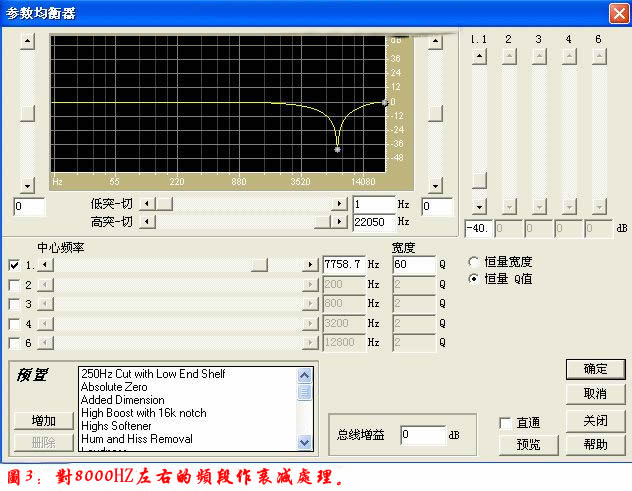632x491 pixels.
Task: Click the down arrow of left level slider
Action: click(x=27, y=186)
